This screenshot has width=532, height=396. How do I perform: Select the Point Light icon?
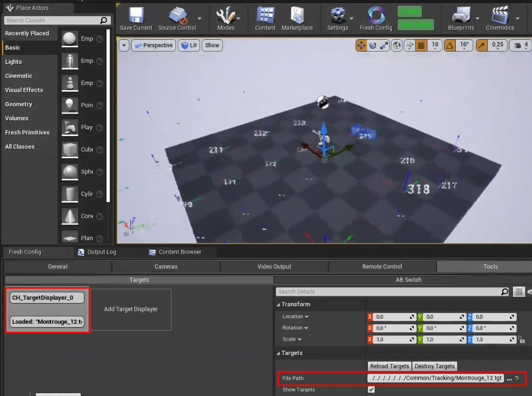(69, 105)
